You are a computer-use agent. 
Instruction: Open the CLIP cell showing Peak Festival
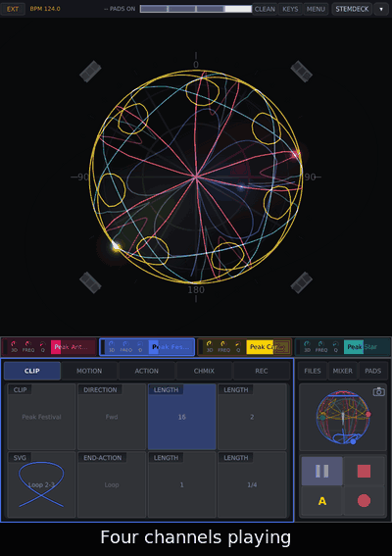coord(41,417)
